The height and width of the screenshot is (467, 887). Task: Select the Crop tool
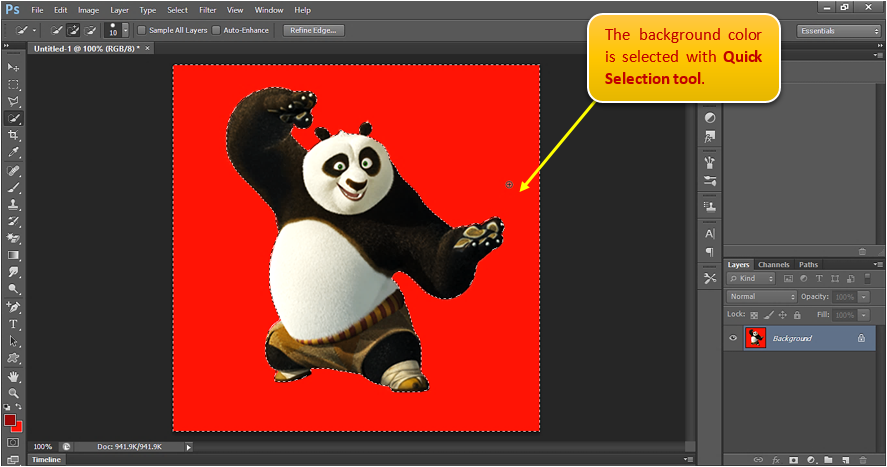tap(13, 135)
